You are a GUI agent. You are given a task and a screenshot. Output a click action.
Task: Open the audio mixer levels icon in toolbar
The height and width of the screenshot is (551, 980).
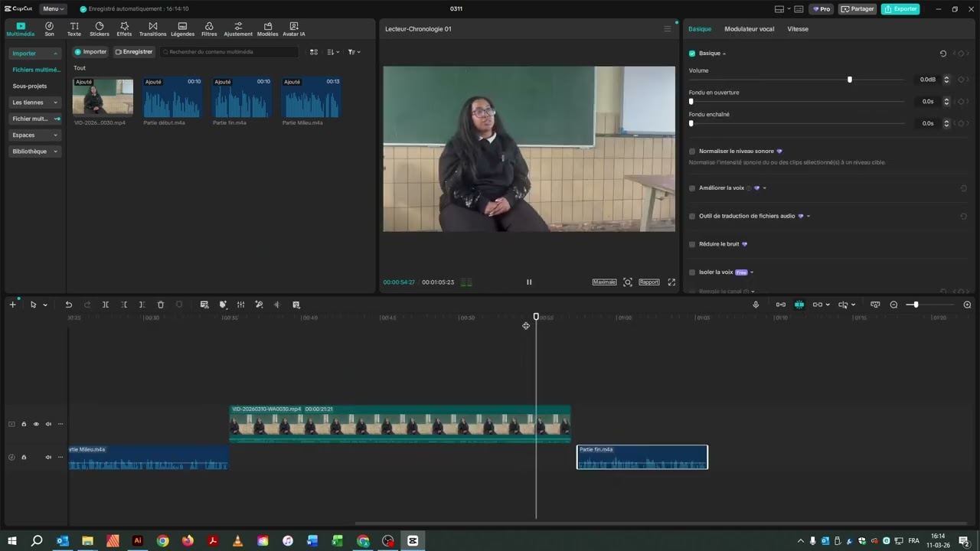(x=240, y=305)
